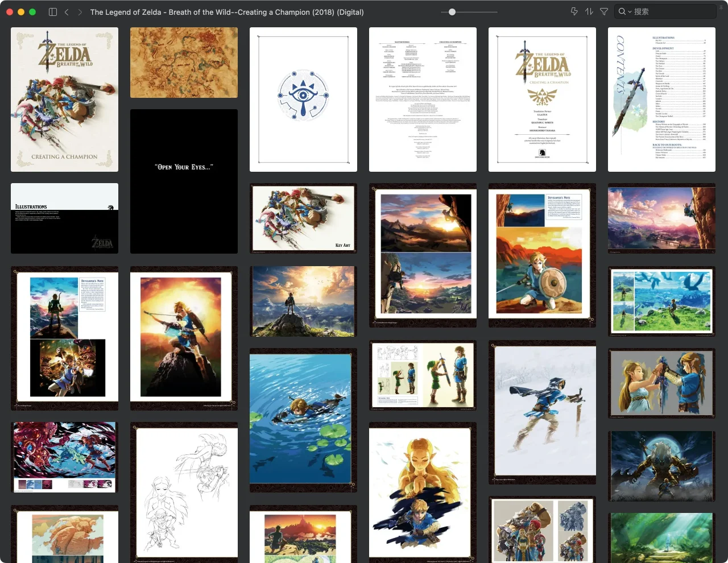
Task: Open the Creating a Champion cover thumbnail
Action: pos(65,100)
